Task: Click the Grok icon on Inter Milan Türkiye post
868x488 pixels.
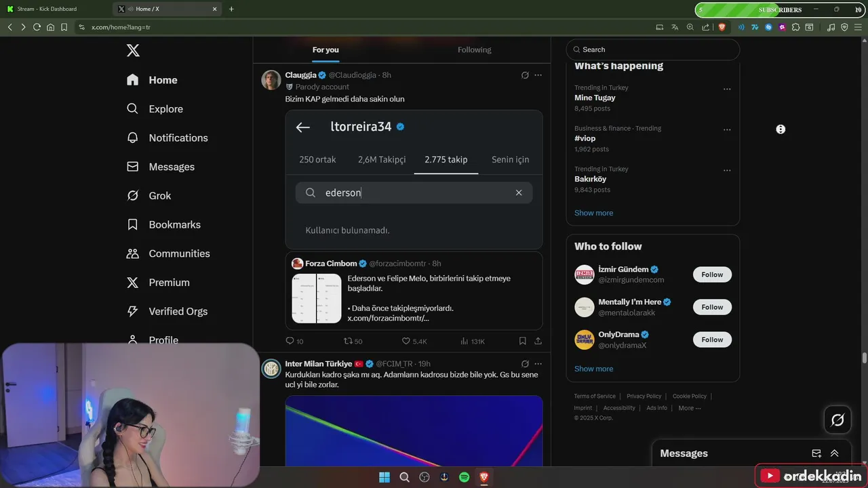Action: point(525,364)
